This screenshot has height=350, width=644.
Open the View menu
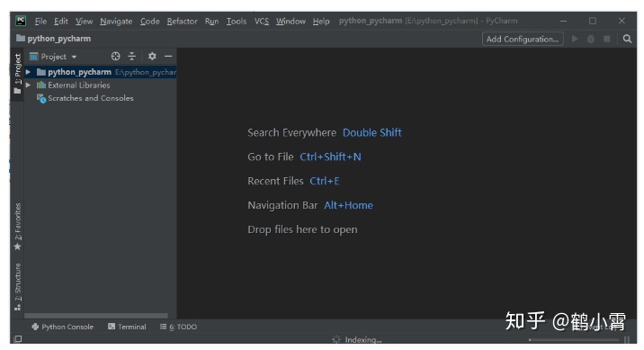click(84, 21)
